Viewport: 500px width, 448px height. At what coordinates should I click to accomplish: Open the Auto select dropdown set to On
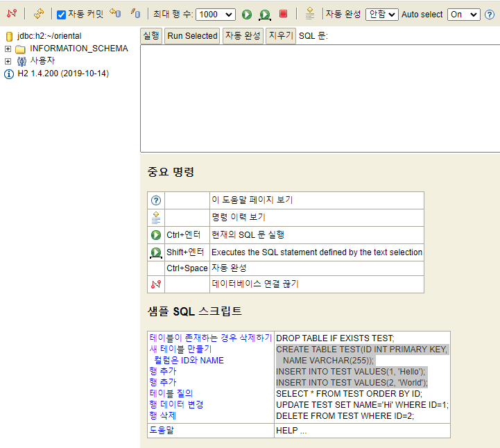click(x=464, y=15)
